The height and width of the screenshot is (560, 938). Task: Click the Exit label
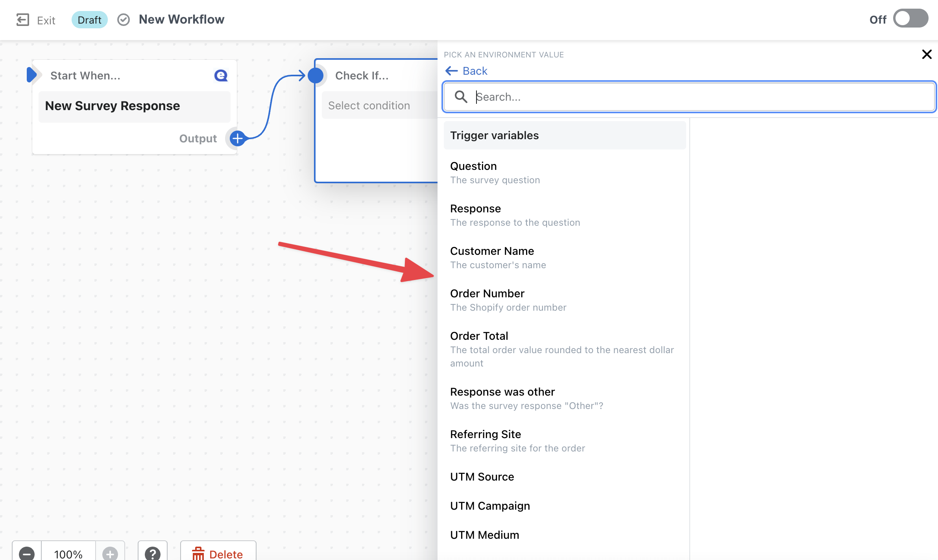[46, 20]
